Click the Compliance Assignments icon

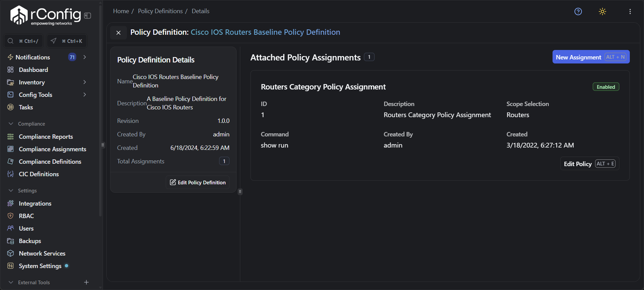10,149
